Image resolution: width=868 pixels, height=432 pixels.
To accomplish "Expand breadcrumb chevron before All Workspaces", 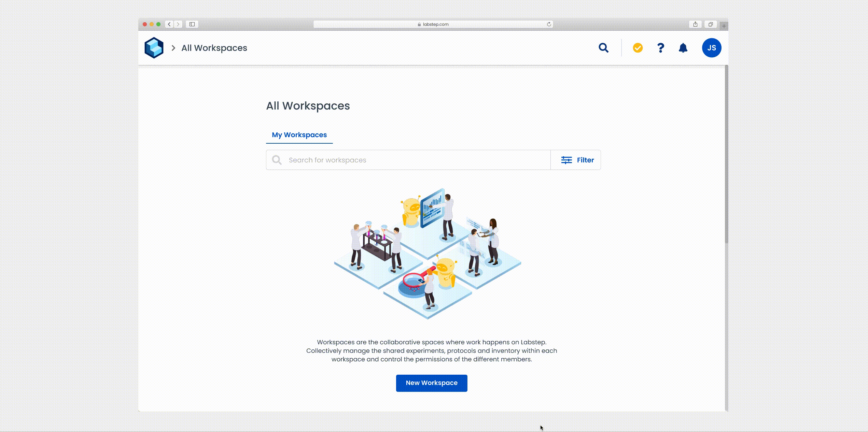I will tap(173, 48).
